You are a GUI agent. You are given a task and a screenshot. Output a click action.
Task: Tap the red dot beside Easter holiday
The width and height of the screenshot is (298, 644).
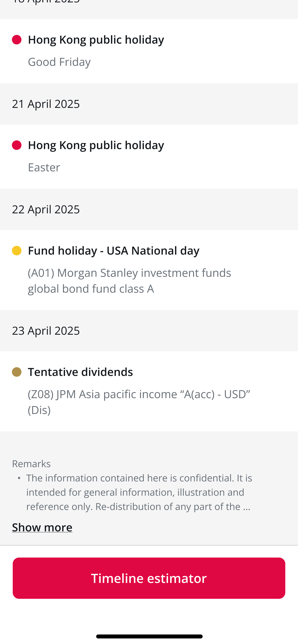coord(17,145)
